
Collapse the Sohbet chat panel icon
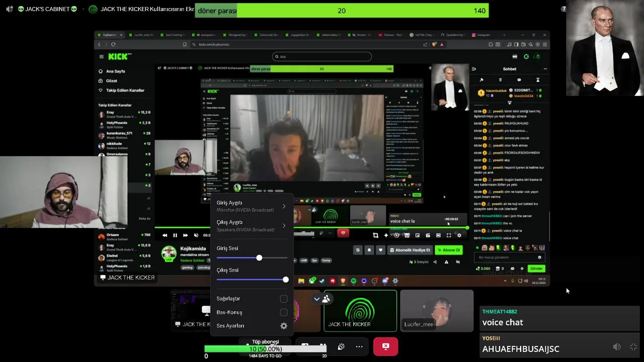point(473,69)
